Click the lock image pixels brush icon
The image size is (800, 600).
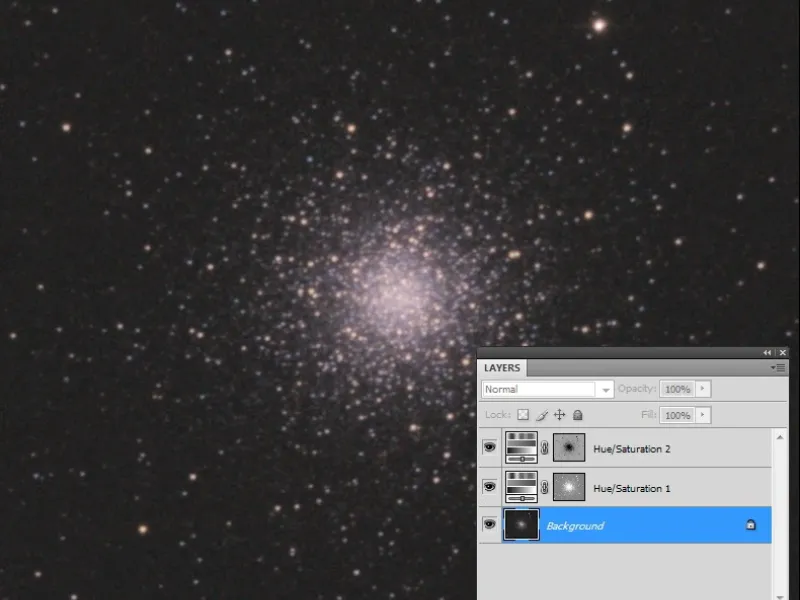(542, 415)
